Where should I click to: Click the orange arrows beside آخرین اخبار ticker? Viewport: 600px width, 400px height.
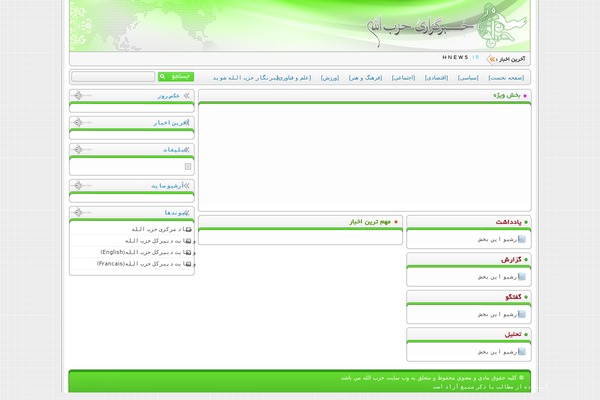pos(492,59)
